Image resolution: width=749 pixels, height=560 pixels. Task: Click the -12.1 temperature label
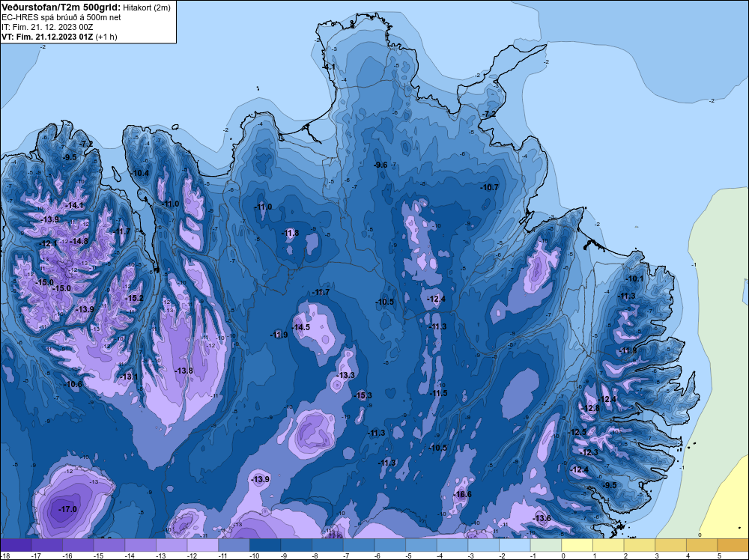(48, 243)
